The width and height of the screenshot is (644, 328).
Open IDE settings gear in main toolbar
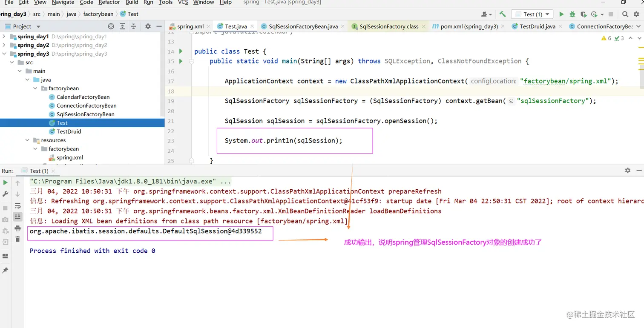[637, 14]
